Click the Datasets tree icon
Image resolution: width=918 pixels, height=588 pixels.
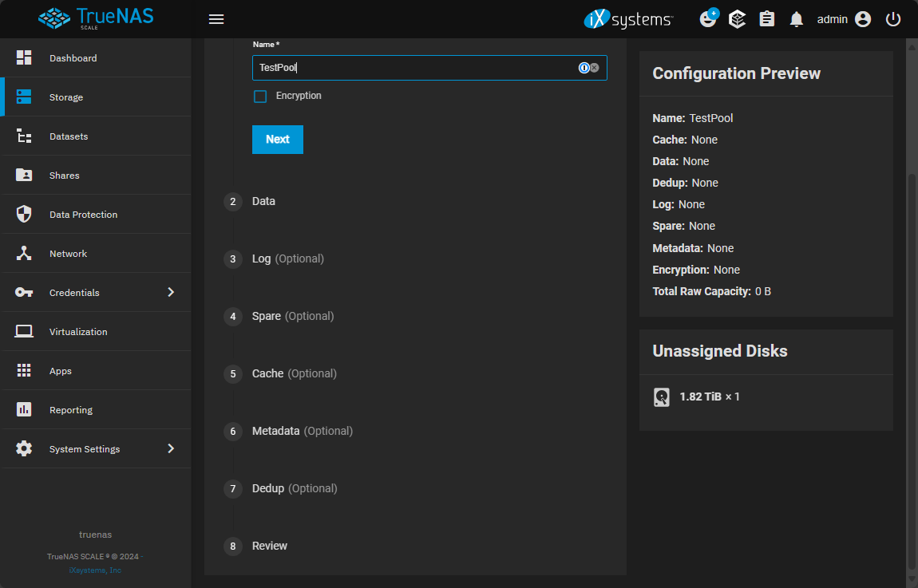coord(24,136)
